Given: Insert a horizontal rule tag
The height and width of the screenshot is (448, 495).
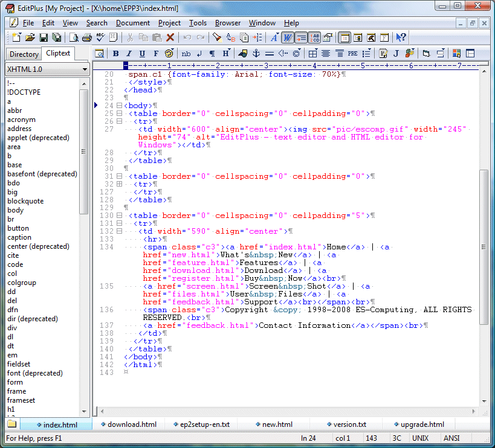Looking at the screenshot, I should [x=270, y=54].
